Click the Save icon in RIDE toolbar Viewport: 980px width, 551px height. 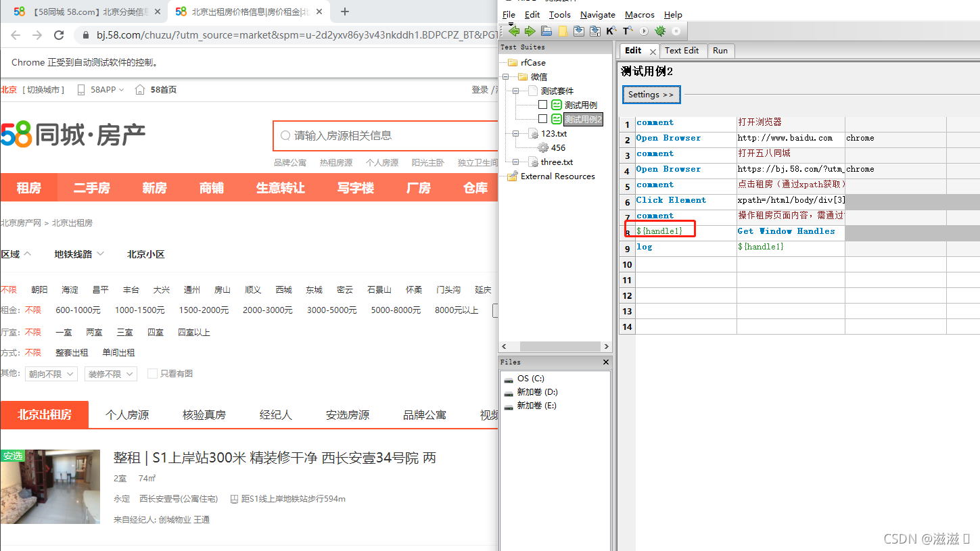pyautogui.click(x=579, y=31)
